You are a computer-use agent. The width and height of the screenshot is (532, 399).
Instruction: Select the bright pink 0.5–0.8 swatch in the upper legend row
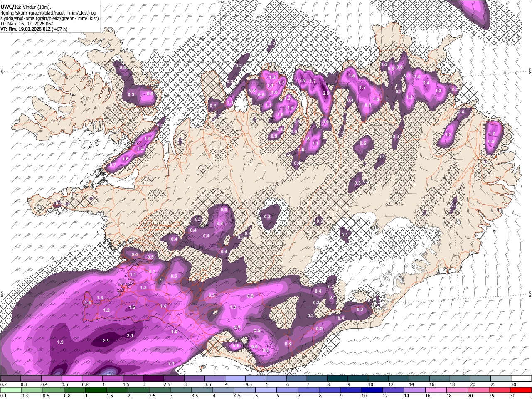tap(72, 379)
